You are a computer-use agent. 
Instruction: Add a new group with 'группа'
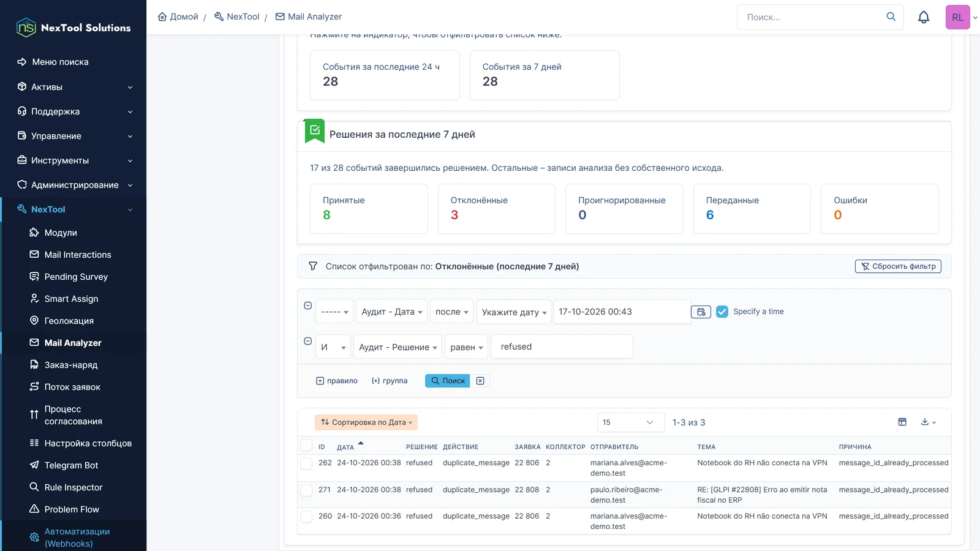click(x=389, y=381)
